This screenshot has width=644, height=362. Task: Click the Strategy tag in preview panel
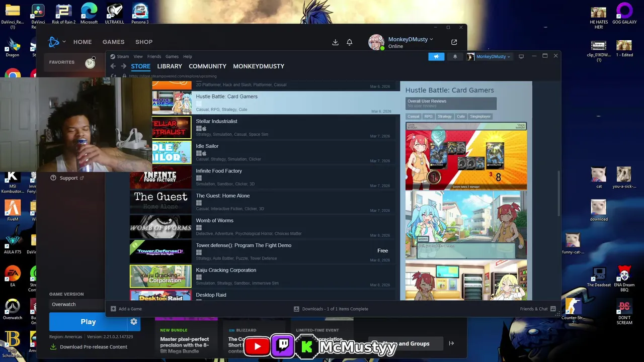[x=444, y=116]
